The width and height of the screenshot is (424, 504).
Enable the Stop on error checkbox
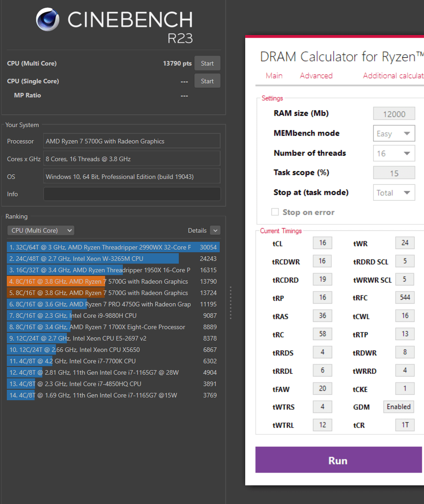(275, 212)
